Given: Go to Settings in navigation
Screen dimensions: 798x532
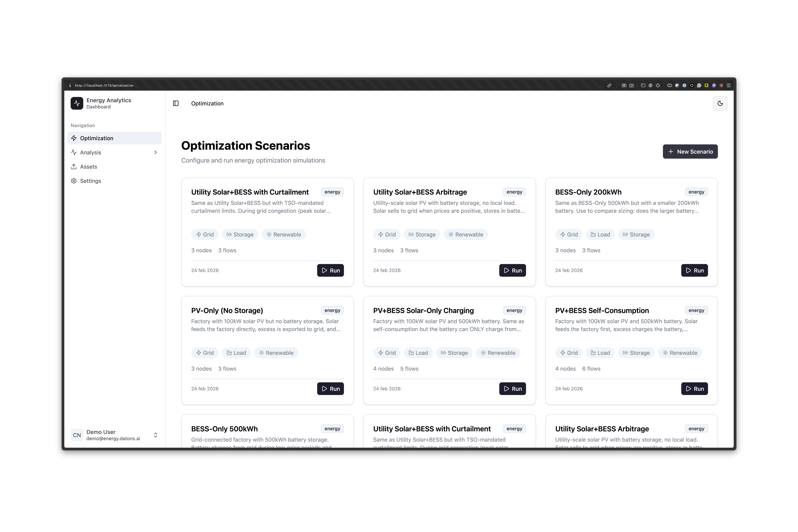Looking at the screenshot, I should coord(90,181).
